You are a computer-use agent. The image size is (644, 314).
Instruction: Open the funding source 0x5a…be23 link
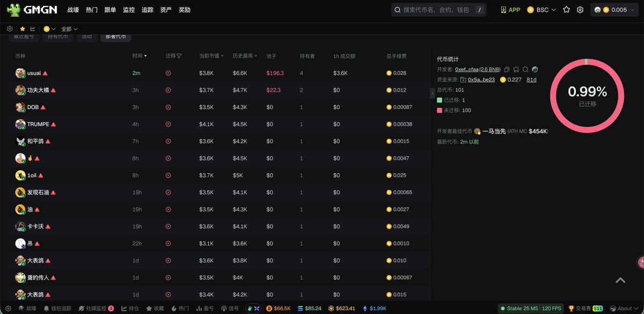481,80
